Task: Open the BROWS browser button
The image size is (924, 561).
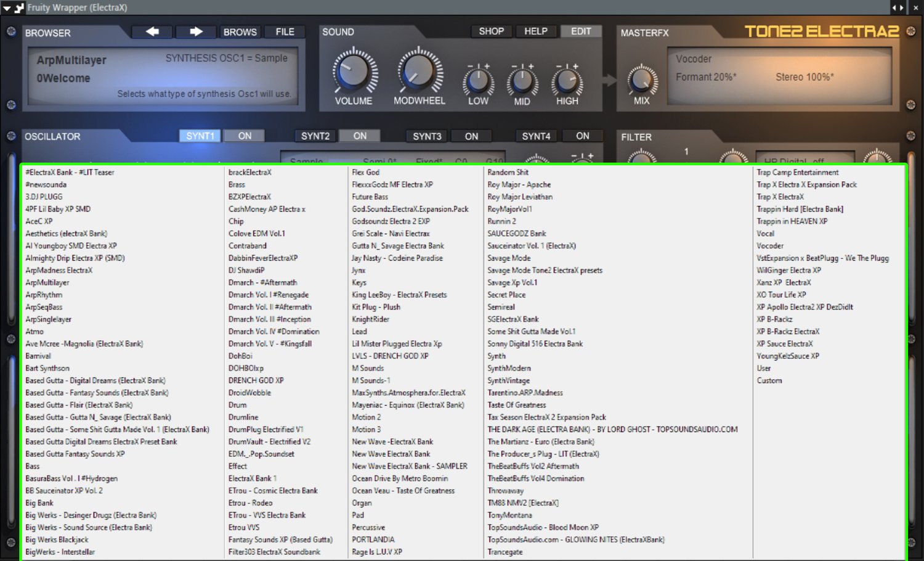Action: pos(240,31)
